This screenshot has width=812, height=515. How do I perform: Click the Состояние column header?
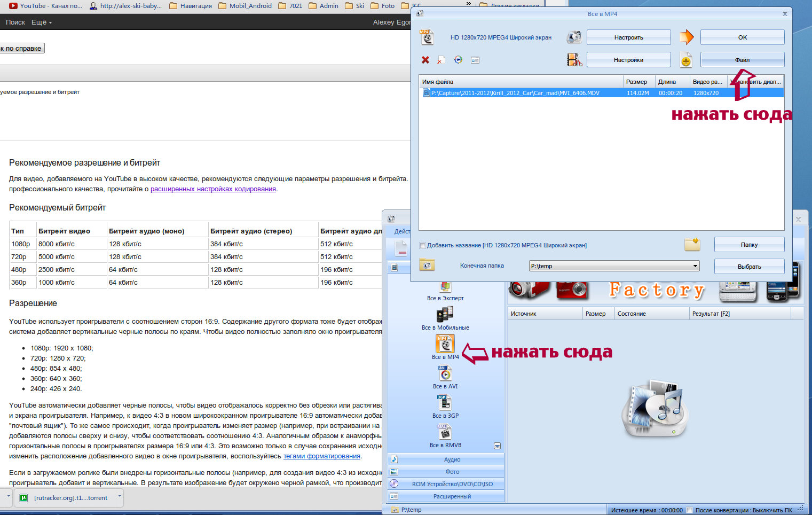click(x=651, y=314)
